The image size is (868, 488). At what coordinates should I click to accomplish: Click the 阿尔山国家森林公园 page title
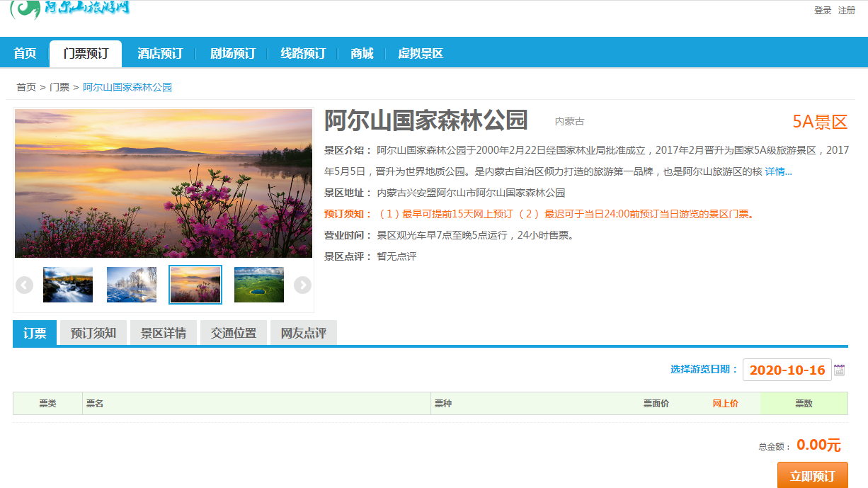[x=426, y=121]
